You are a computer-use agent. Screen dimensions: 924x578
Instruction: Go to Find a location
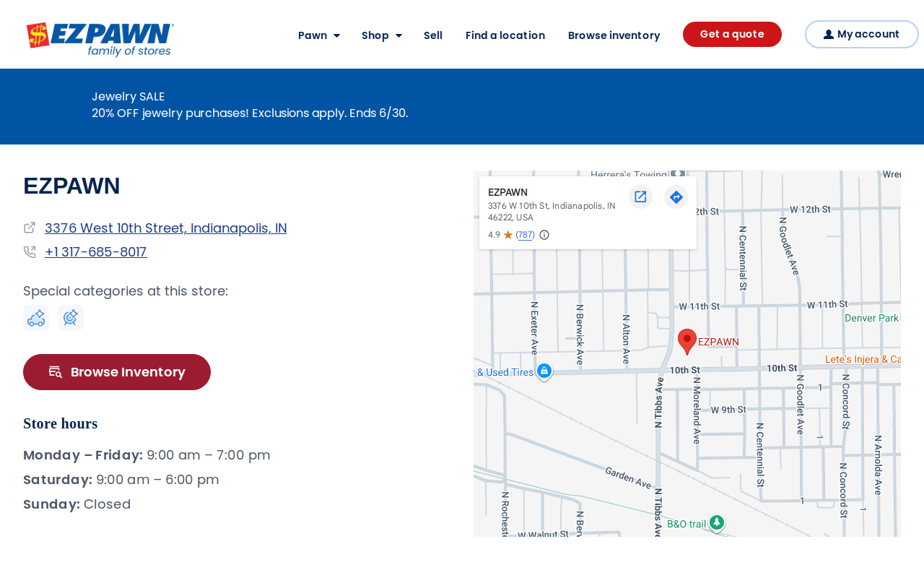(505, 35)
